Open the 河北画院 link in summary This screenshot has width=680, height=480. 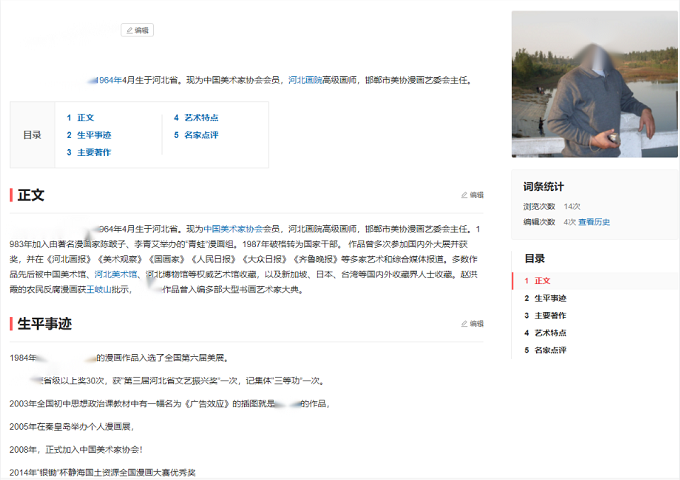click(305, 80)
